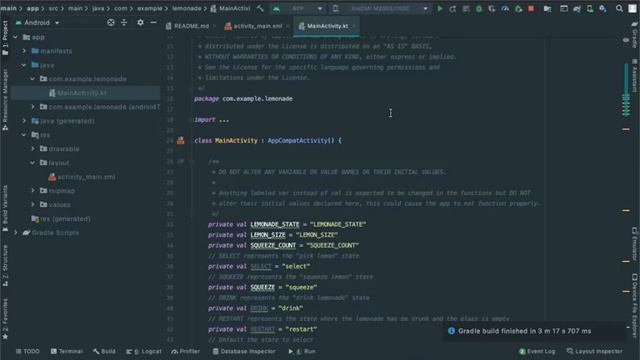Open the Profile app gauge icon
The height and width of the screenshot is (360, 640).
[505, 8]
